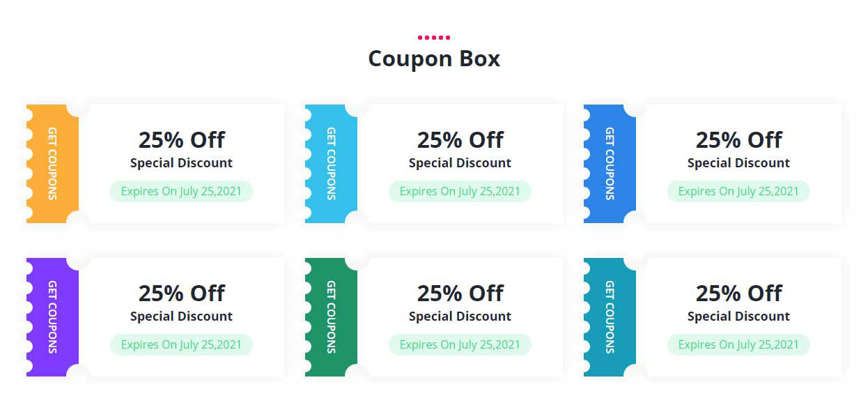Click the expiry badge on the green coupon

click(460, 344)
